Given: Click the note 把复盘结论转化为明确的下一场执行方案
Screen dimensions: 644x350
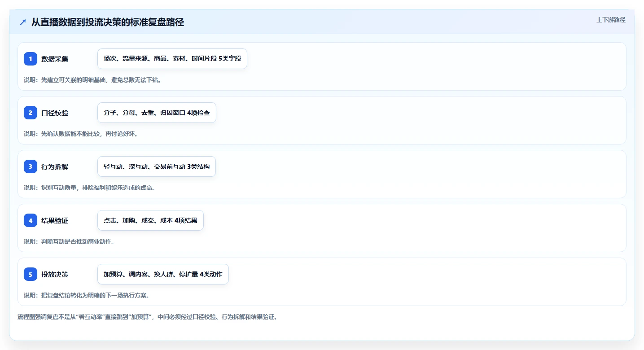Looking at the screenshot, I should (87, 295).
